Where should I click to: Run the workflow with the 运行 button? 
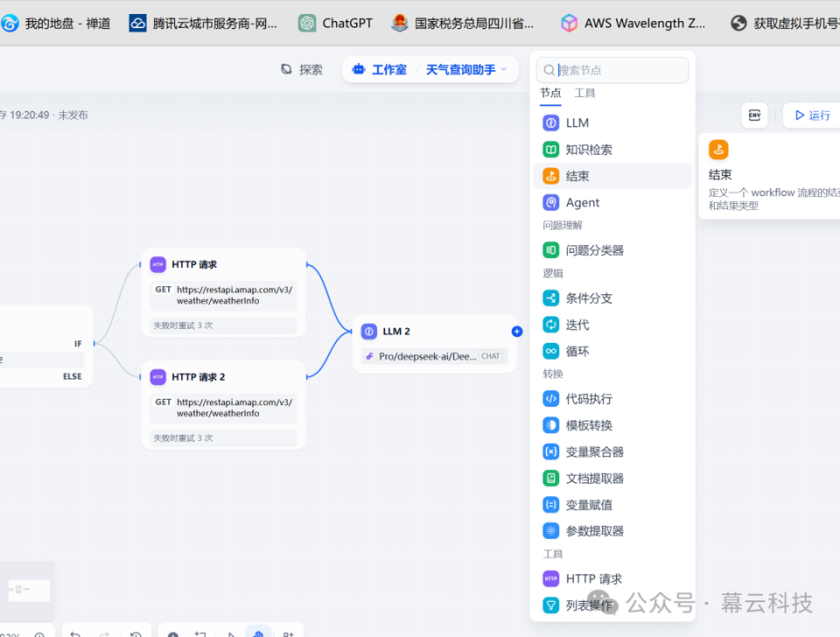[x=812, y=115]
